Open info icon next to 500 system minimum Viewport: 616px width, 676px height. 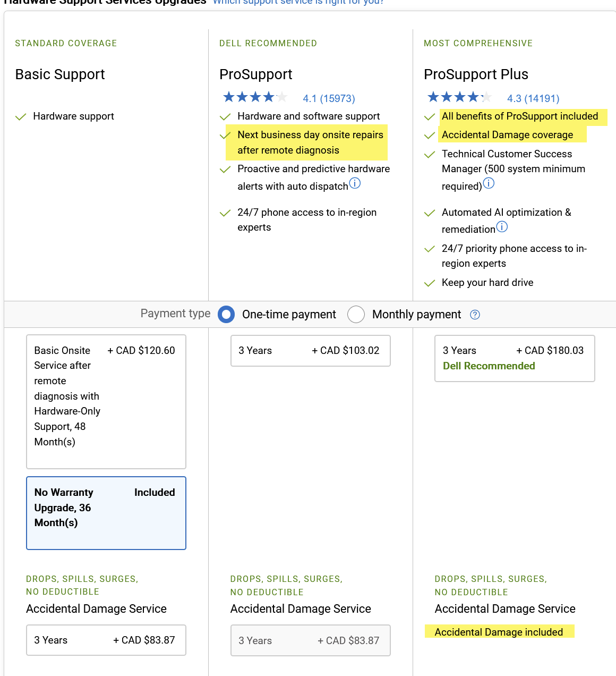pyautogui.click(x=489, y=183)
